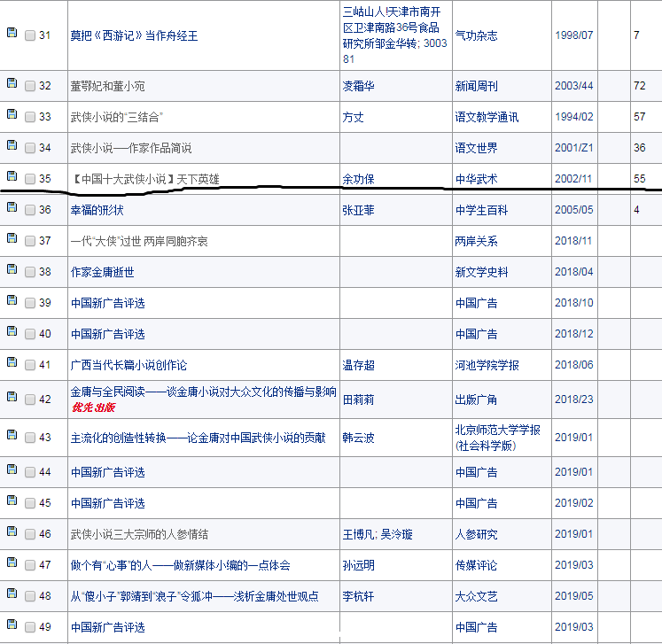Open article 广西当代长篇小说创作论
Screen dimensions: 662x644
pos(129,365)
